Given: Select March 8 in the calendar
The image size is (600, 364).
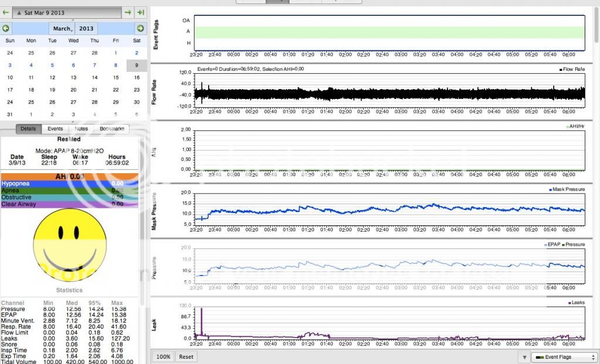Looking at the screenshot, I should (x=115, y=65).
